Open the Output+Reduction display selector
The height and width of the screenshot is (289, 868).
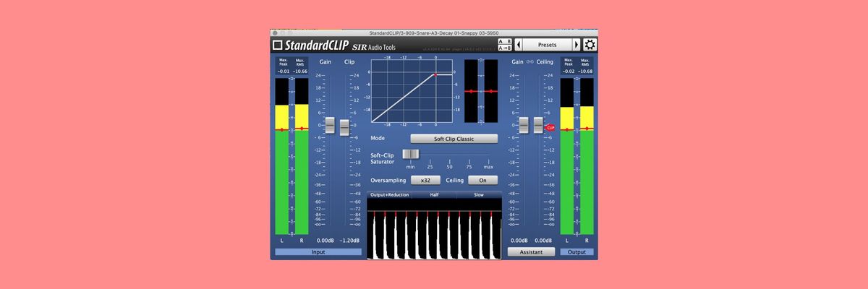pos(389,194)
